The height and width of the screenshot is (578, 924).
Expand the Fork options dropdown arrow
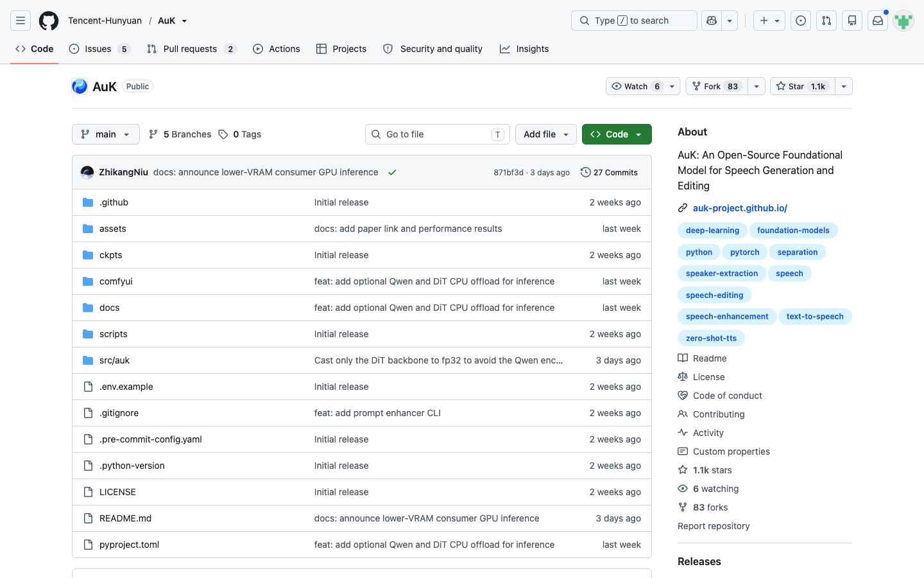pos(757,86)
